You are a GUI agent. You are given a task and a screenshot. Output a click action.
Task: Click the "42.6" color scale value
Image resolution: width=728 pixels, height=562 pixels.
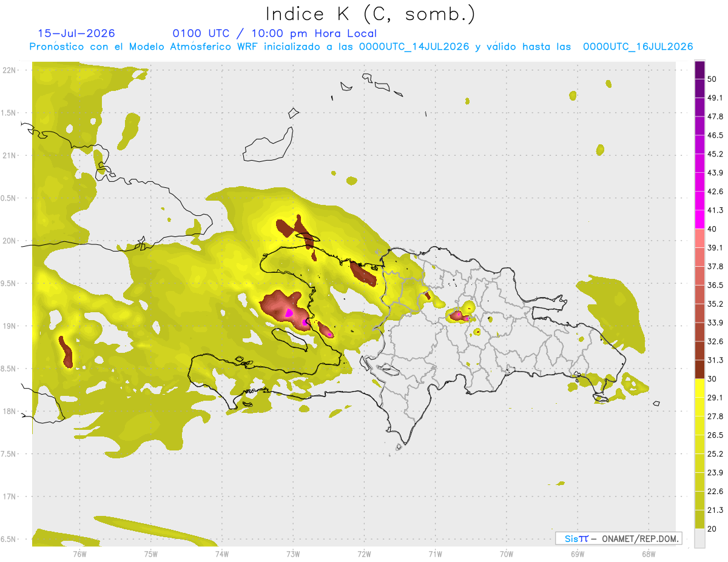(x=715, y=192)
